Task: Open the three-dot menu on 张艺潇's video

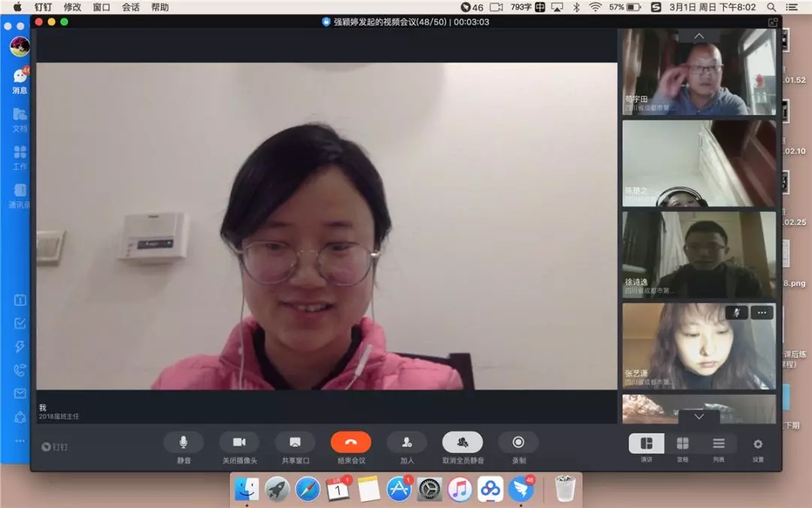Action: pyautogui.click(x=762, y=312)
